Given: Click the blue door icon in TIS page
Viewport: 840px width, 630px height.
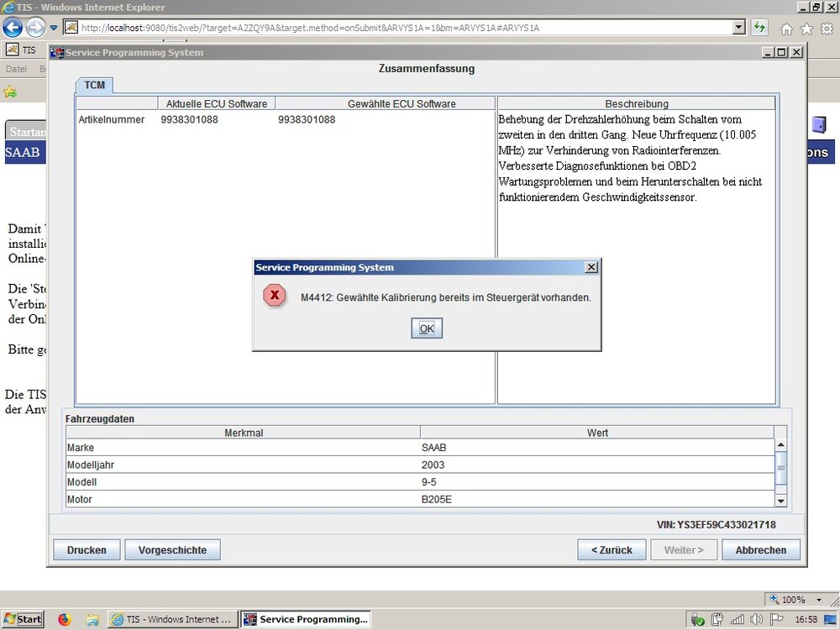Looking at the screenshot, I should pos(818,124).
